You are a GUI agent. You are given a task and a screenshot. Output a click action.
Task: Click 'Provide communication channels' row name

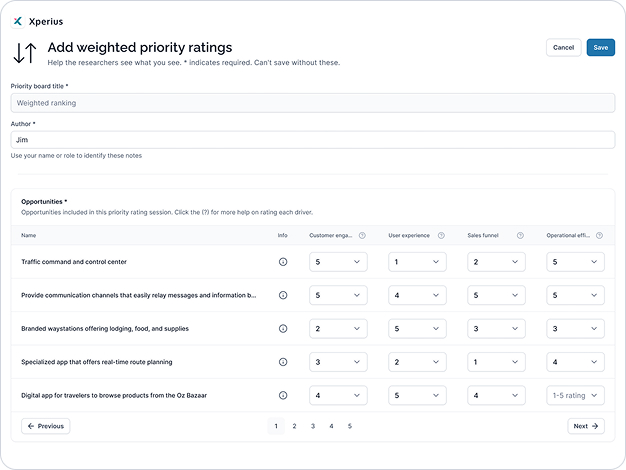139,295
